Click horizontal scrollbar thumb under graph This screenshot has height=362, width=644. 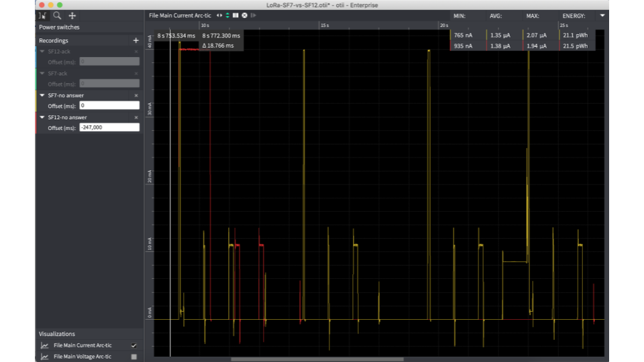[x=317, y=359]
